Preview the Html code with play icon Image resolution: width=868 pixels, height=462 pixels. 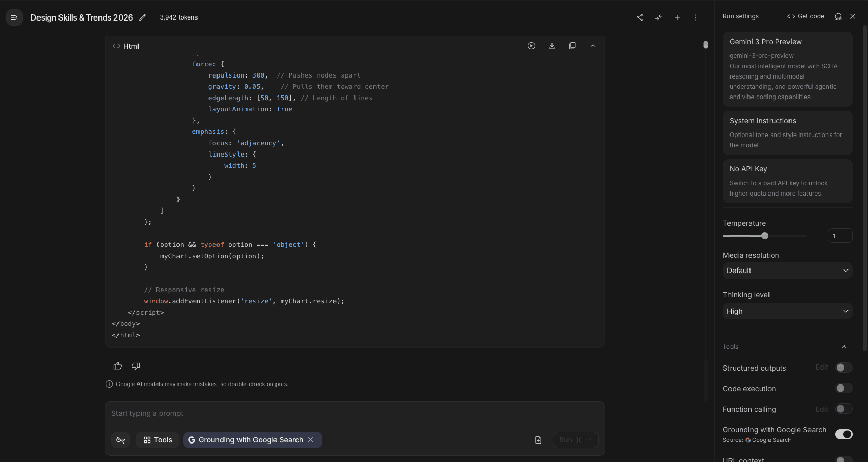531,46
